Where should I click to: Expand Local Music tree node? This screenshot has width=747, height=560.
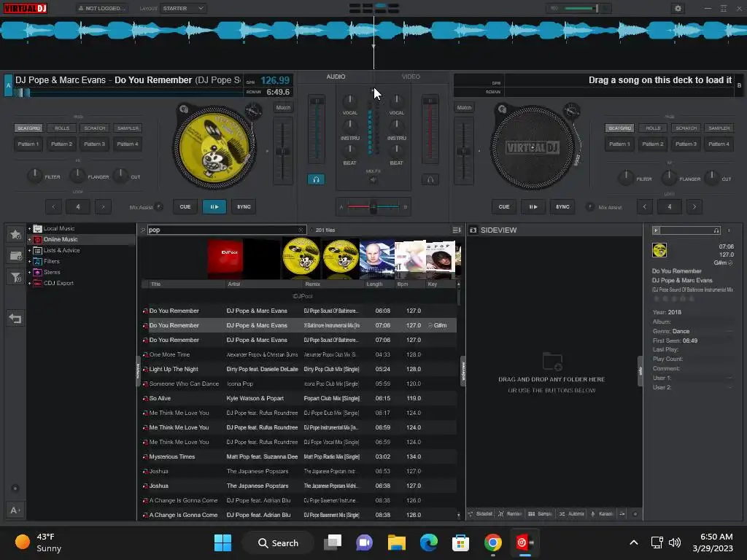(29, 228)
